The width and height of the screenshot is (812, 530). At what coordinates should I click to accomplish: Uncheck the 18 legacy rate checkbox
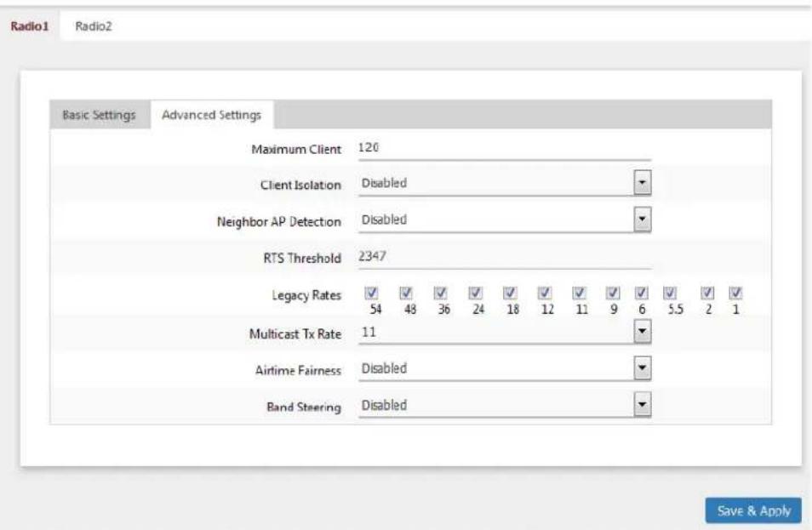click(510, 293)
